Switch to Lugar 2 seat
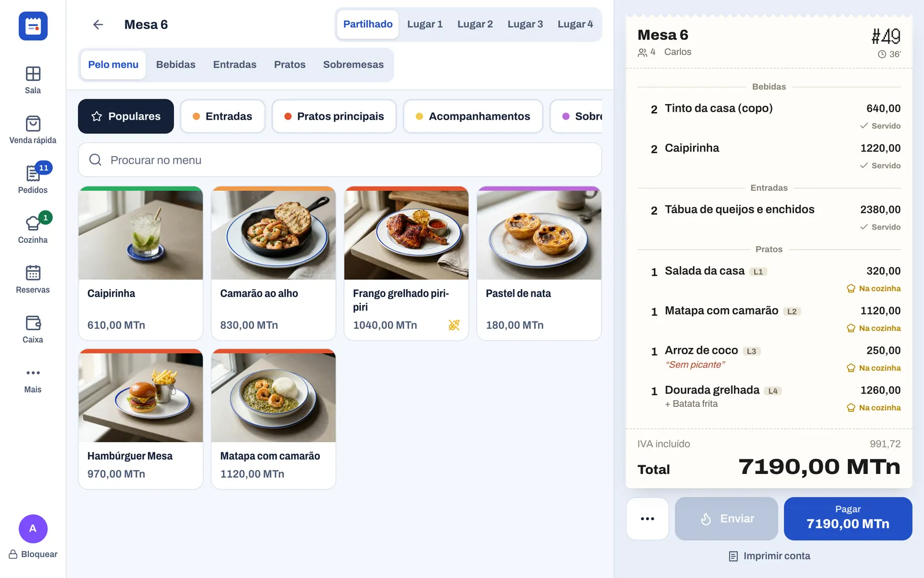Screen dimensions: 924x578 (475, 24)
